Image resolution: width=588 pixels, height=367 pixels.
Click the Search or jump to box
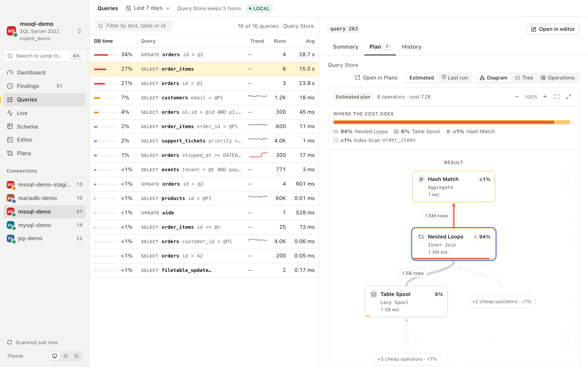[x=44, y=56]
